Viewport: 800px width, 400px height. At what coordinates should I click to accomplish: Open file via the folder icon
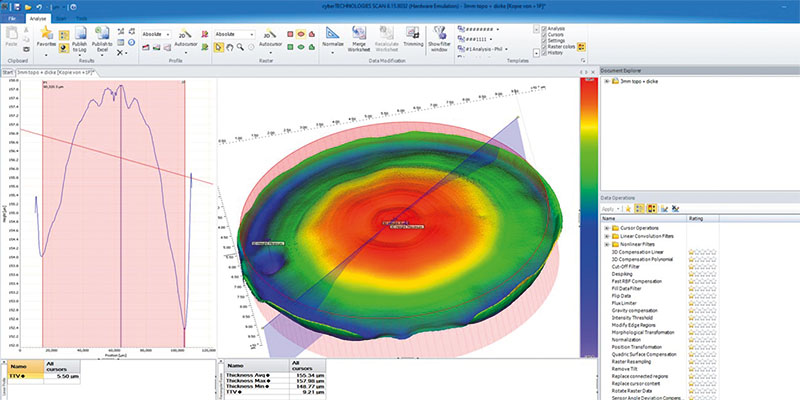[x=28, y=7]
